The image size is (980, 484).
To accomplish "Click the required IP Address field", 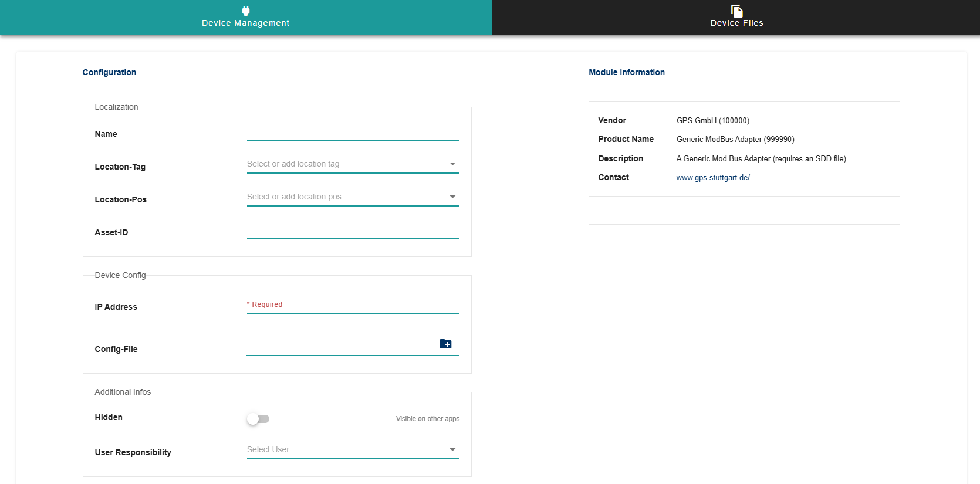I will (352, 305).
